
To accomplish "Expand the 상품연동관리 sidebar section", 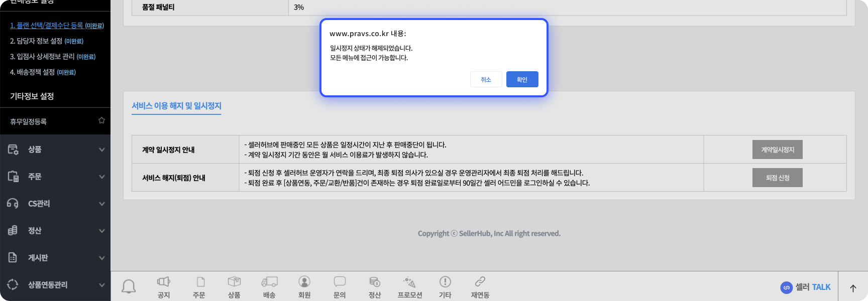I will pos(55,285).
